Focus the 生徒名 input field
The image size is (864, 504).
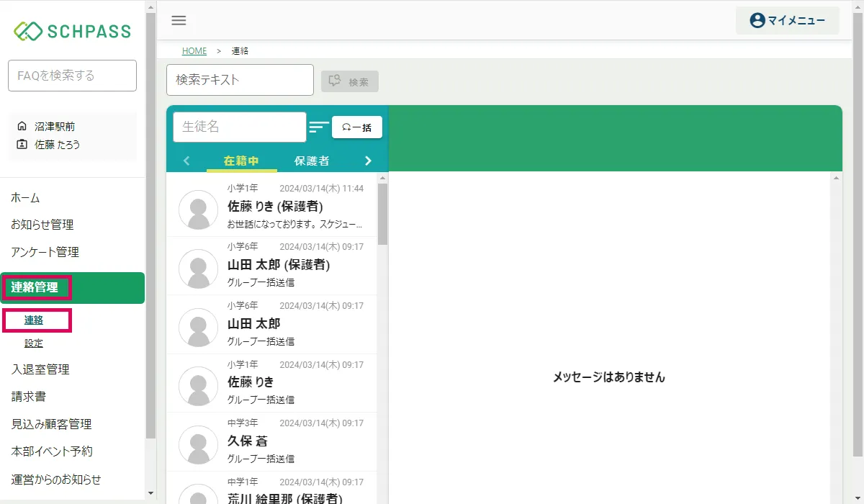(240, 127)
